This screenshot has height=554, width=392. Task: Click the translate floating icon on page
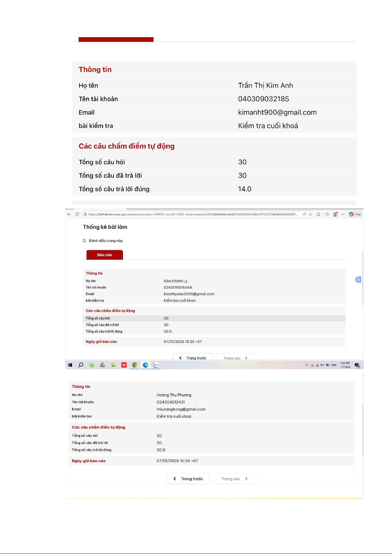click(358, 280)
